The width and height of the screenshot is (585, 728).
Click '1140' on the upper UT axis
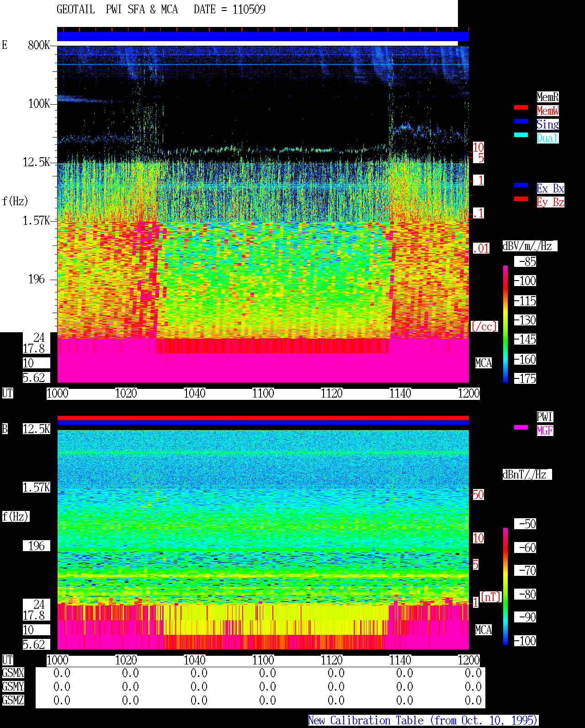400,393
